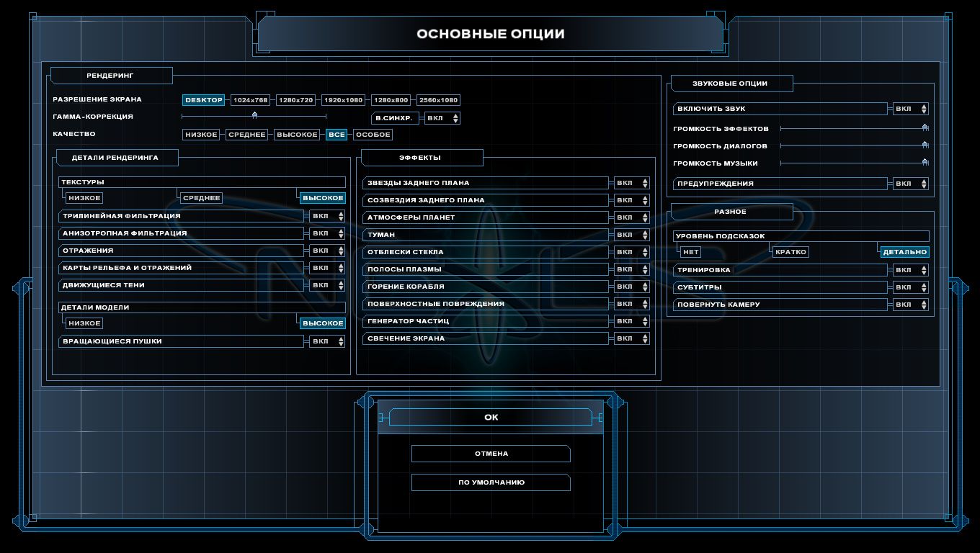The width and height of the screenshot is (980, 553).
Task: Click the Громкость эффектов slider handle
Action: click(925, 128)
